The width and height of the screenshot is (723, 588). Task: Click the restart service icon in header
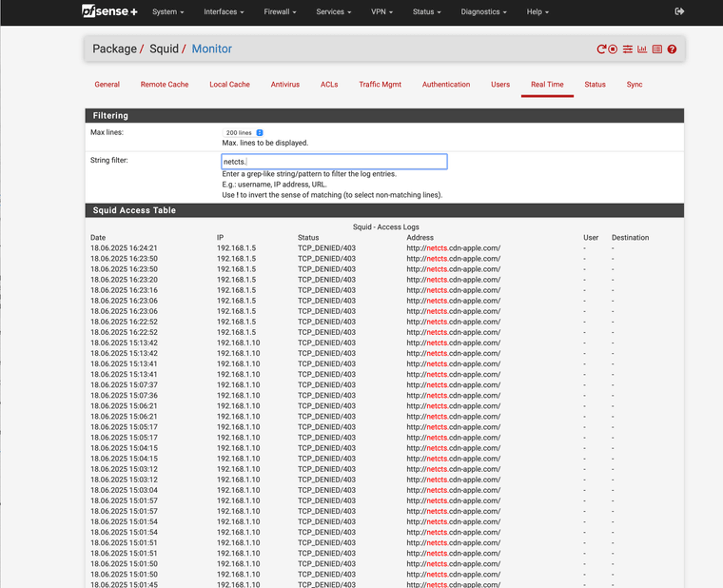pos(601,49)
